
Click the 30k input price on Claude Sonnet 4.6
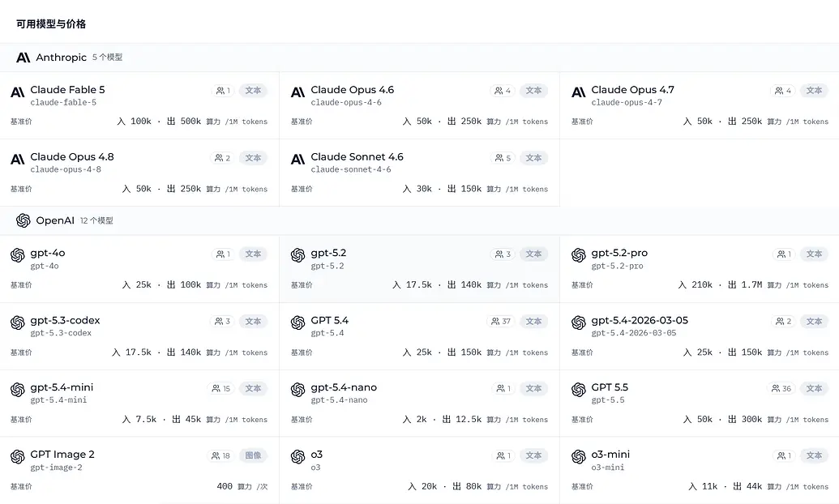pos(424,189)
